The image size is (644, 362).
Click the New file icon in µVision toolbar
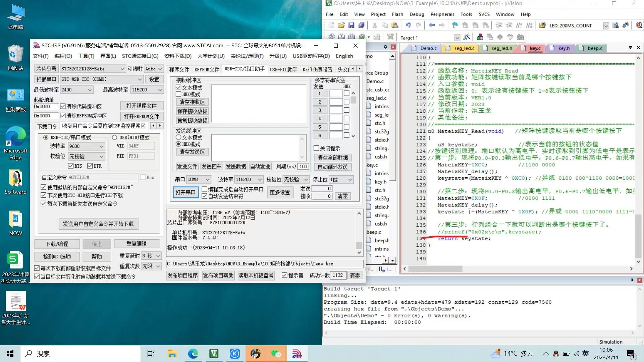tap(331, 25)
